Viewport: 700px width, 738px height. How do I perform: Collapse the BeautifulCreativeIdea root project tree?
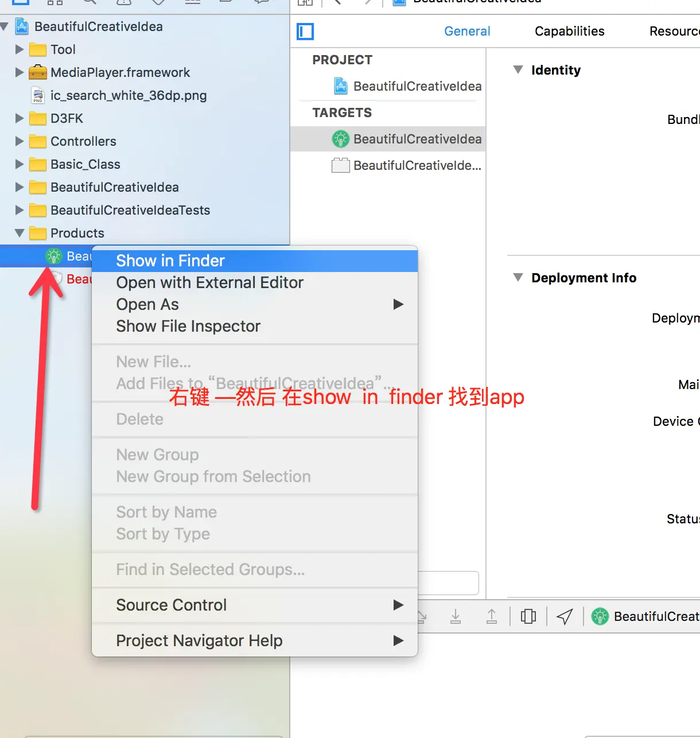coord(5,26)
